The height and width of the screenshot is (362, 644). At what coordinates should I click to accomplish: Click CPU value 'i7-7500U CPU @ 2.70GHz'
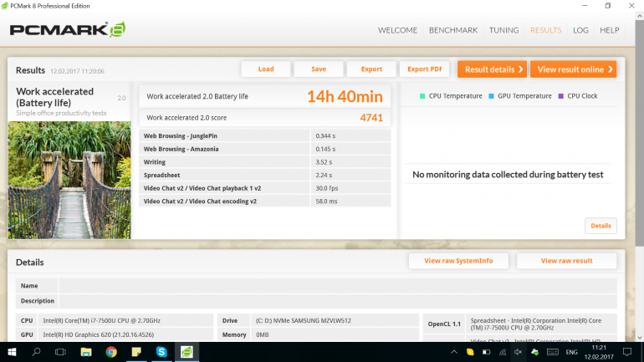click(x=101, y=320)
